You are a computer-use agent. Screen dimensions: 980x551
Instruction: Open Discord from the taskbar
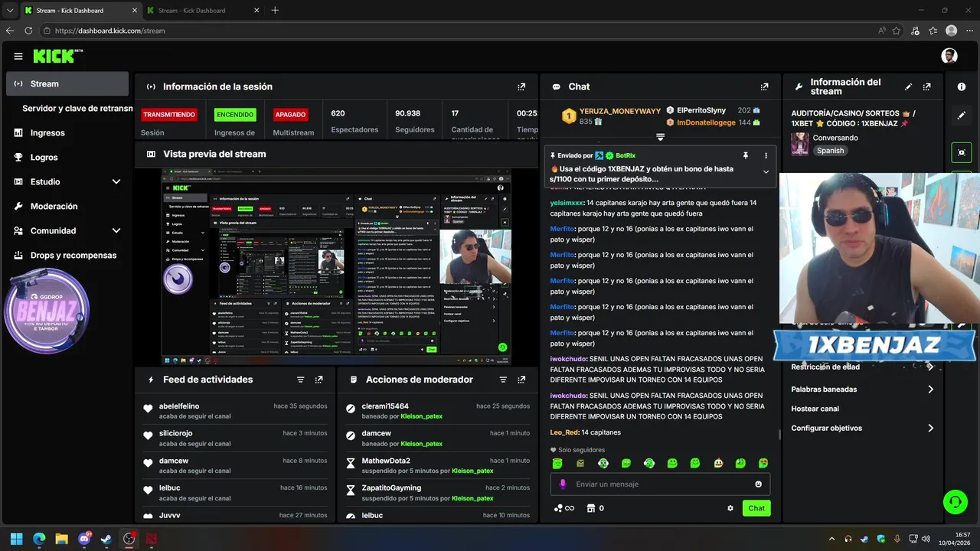pyautogui.click(x=84, y=539)
